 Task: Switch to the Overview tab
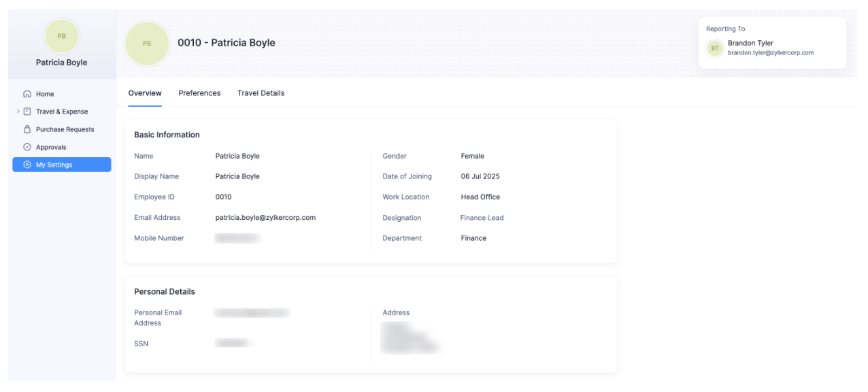(x=145, y=93)
